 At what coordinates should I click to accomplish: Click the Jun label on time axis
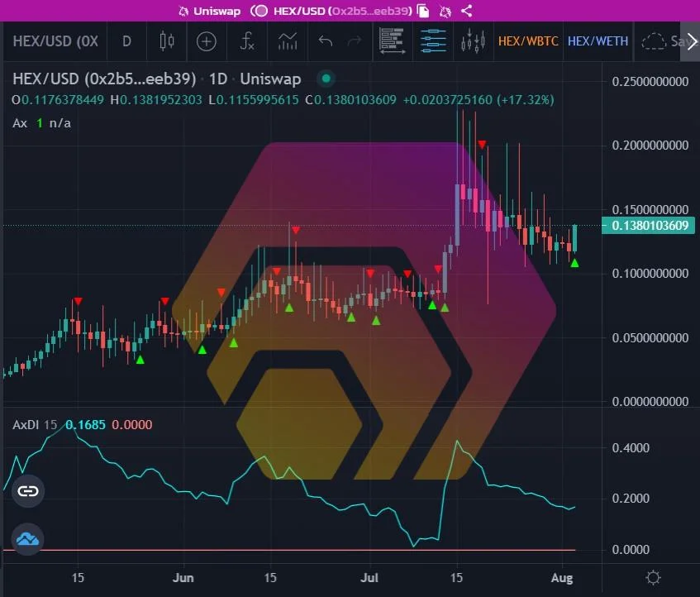[183, 578]
